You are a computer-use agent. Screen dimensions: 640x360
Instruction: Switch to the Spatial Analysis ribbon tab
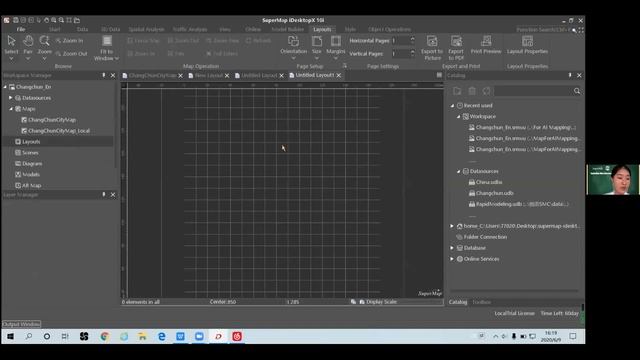pos(146,29)
